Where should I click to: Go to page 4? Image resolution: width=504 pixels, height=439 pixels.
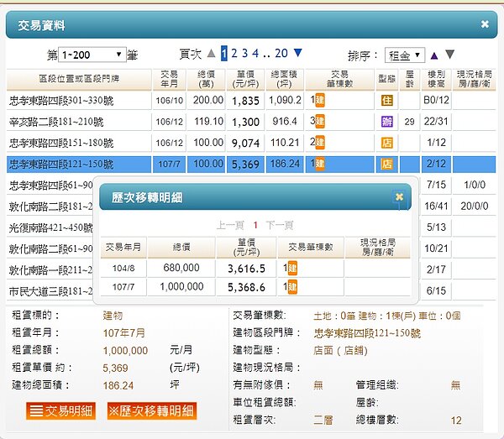tap(255, 54)
